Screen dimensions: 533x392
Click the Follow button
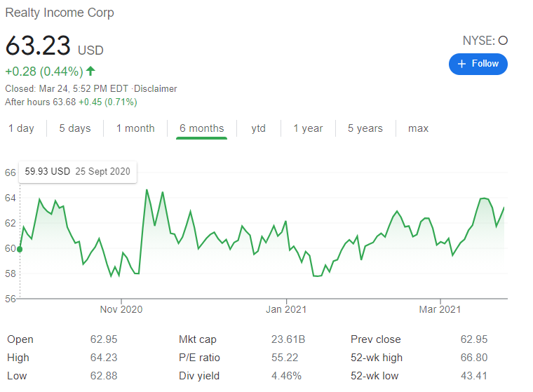(478, 64)
